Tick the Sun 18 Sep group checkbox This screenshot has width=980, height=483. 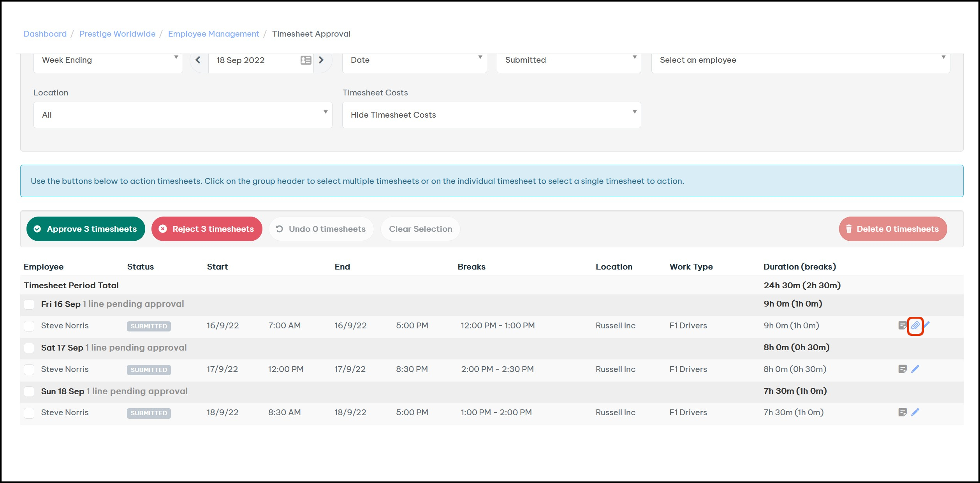[29, 391]
